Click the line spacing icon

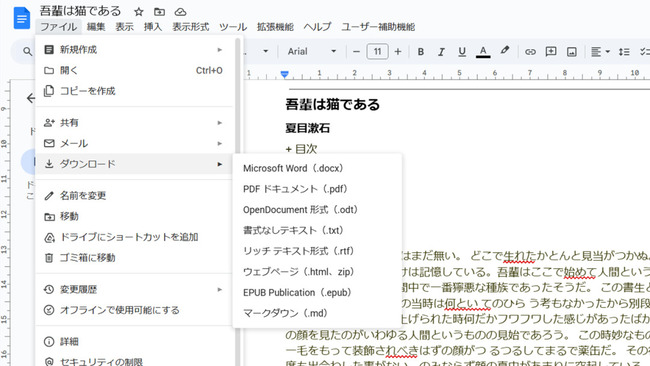pos(624,52)
